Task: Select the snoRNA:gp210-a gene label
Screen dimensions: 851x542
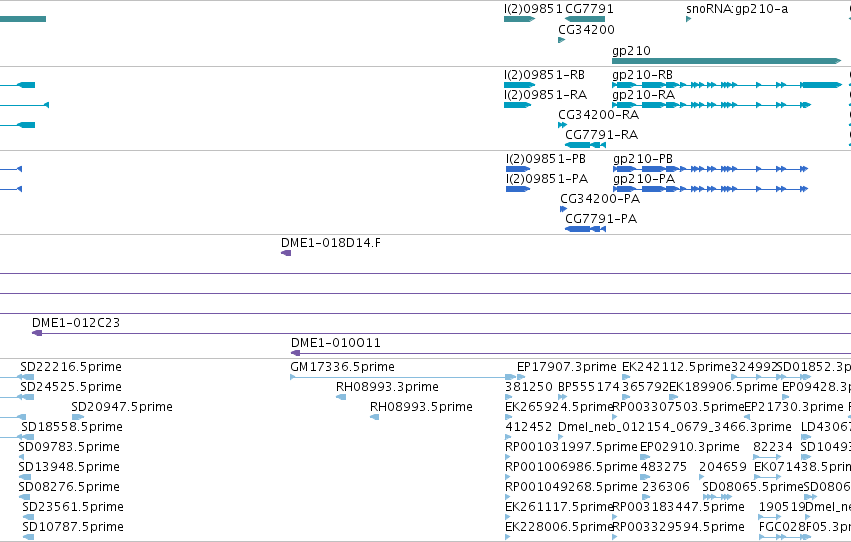Action: (x=737, y=9)
